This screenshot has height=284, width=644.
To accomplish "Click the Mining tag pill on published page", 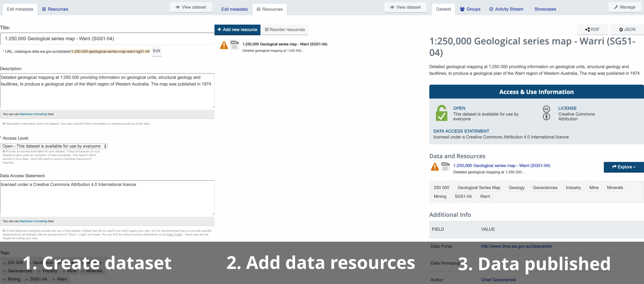I will pyautogui.click(x=440, y=196).
